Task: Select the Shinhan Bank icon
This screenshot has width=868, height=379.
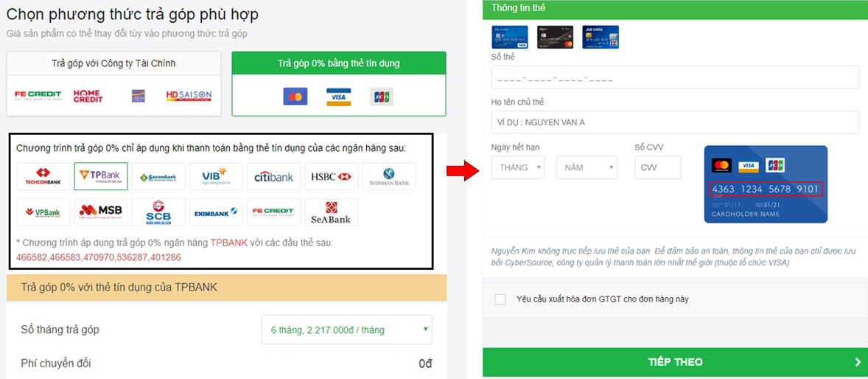Action: point(388,176)
